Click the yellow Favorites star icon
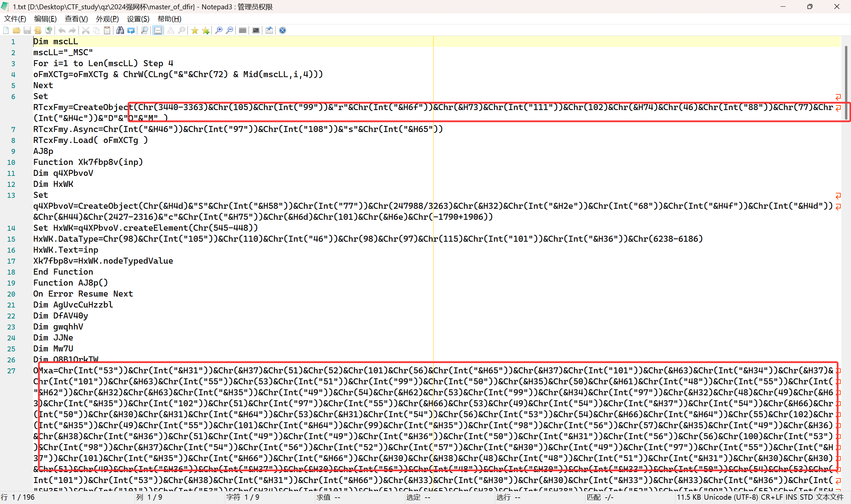851x504 pixels. point(194,31)
